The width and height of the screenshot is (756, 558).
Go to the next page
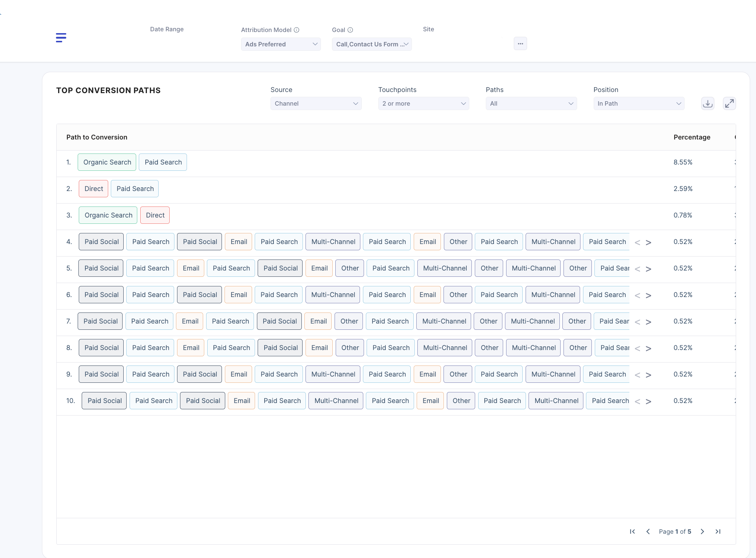702,531
